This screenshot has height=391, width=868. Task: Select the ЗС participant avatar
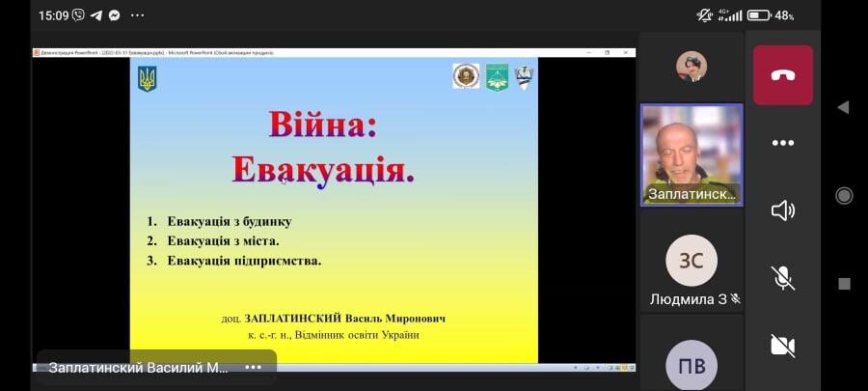(x=691, y=261)
